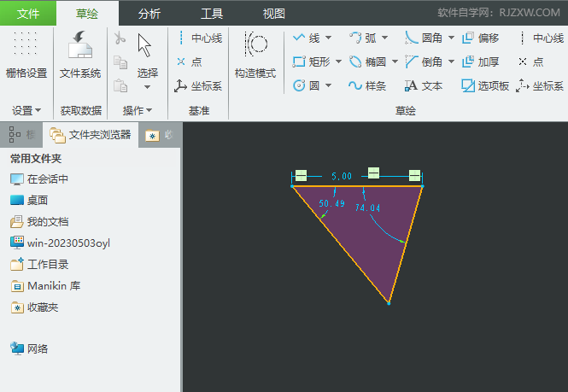Select the 偏移 offset tool
The width and height of the screenshot is (568, 392).
click(481, 38)
